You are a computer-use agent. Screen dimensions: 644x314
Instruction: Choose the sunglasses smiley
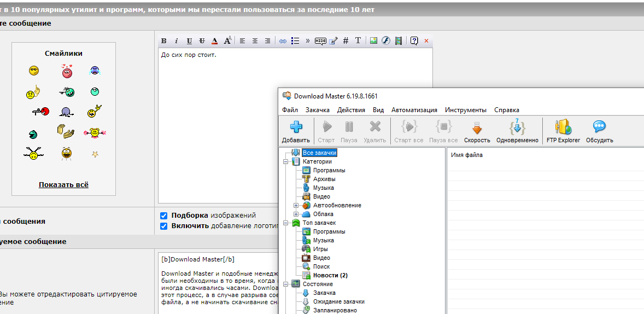[x=34, y=71]
